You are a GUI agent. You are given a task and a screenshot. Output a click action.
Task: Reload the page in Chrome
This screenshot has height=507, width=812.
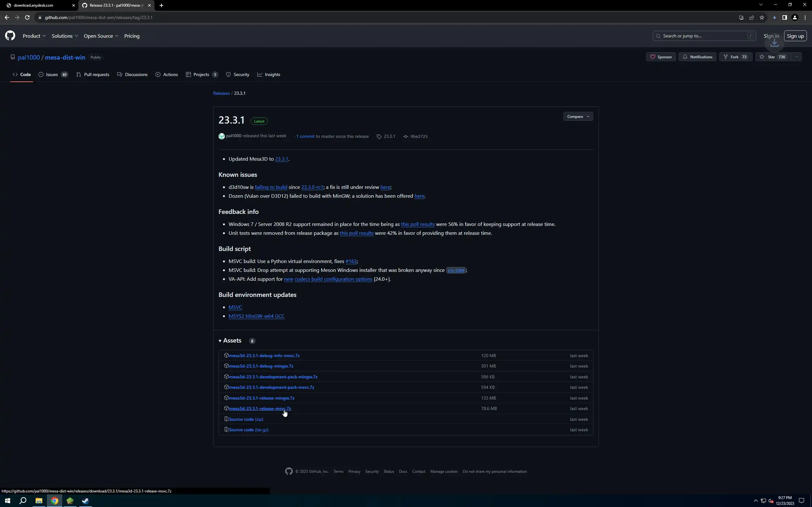(27, 17)
